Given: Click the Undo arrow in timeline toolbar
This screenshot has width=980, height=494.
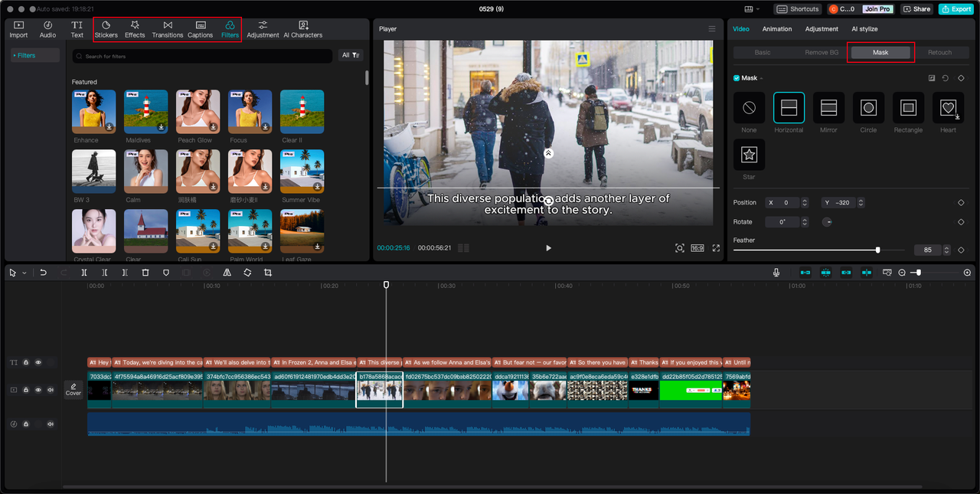Looking at the screenshot, I should click(44, 273).
